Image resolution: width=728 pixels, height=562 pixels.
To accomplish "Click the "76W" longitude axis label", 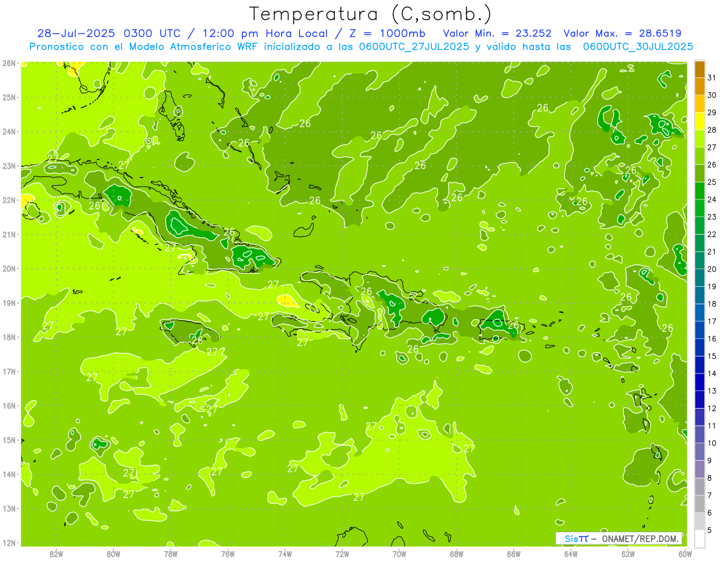I will (227, 554).
